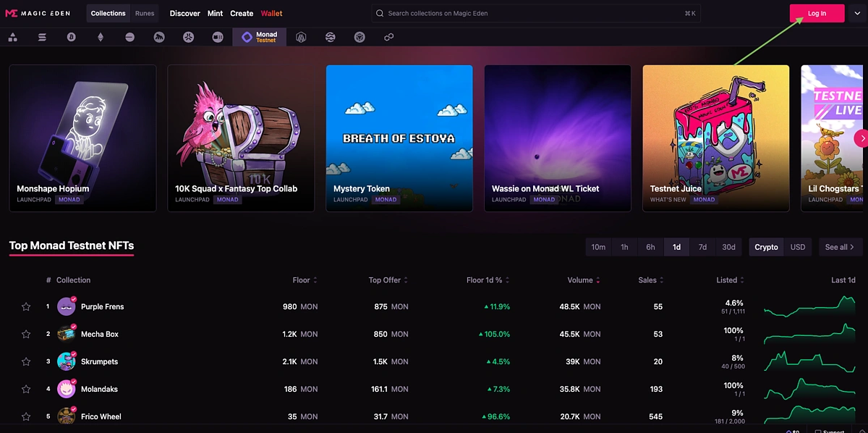Select the 30d time range
This screenshot has height=433, width=868.
728,247
